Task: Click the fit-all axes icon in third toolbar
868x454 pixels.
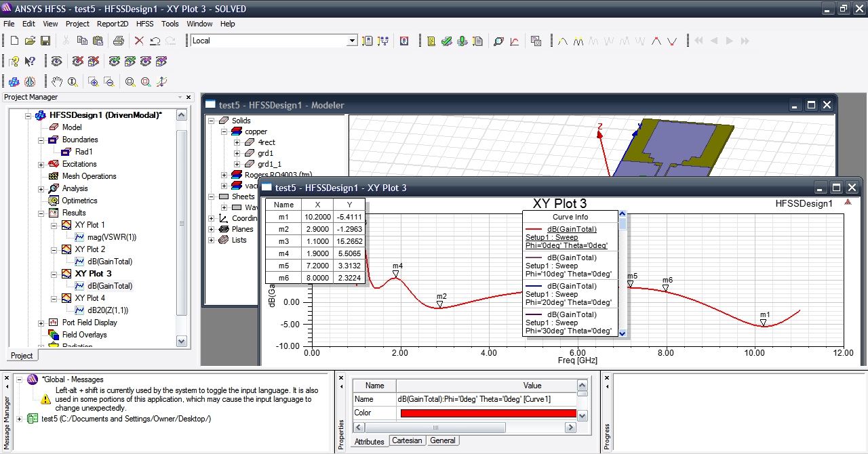Action: pyautogui.click(x=161, y=82)
